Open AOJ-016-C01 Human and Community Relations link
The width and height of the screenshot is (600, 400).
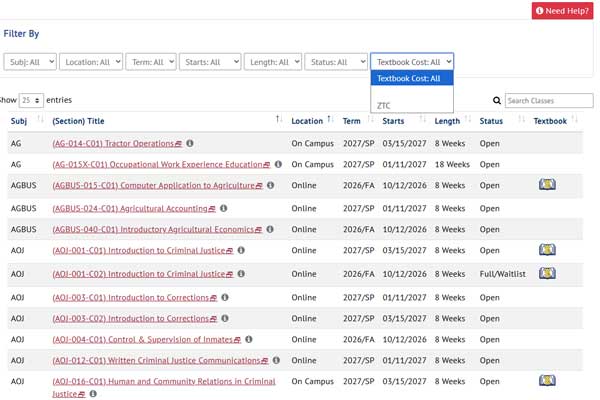coord(164,387)
